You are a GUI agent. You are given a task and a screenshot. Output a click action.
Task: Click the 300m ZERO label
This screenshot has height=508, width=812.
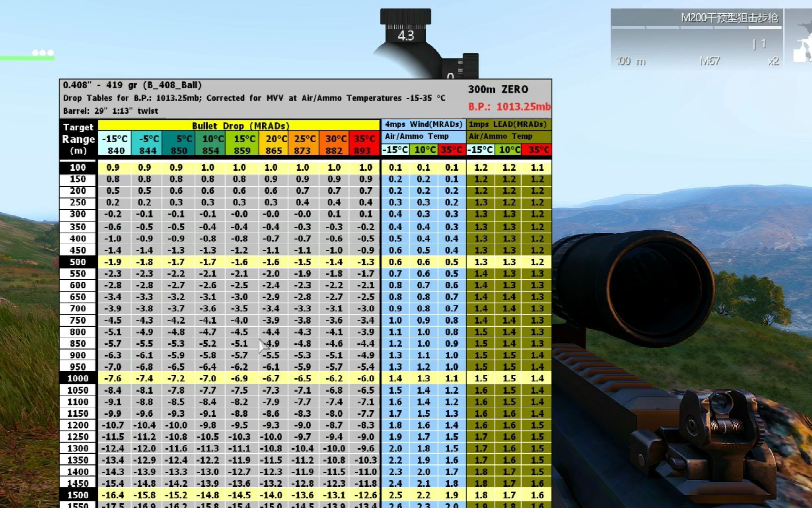point(498,89)
